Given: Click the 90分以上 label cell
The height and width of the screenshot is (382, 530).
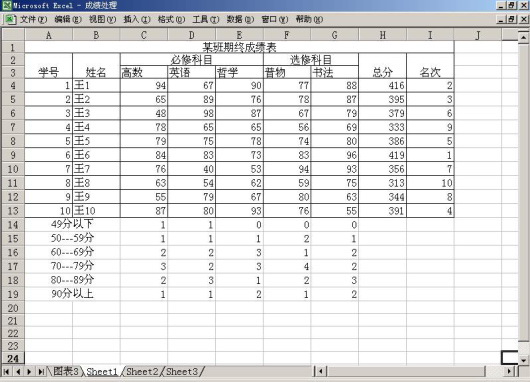Looking at the screenshot, I should (72, 294).
